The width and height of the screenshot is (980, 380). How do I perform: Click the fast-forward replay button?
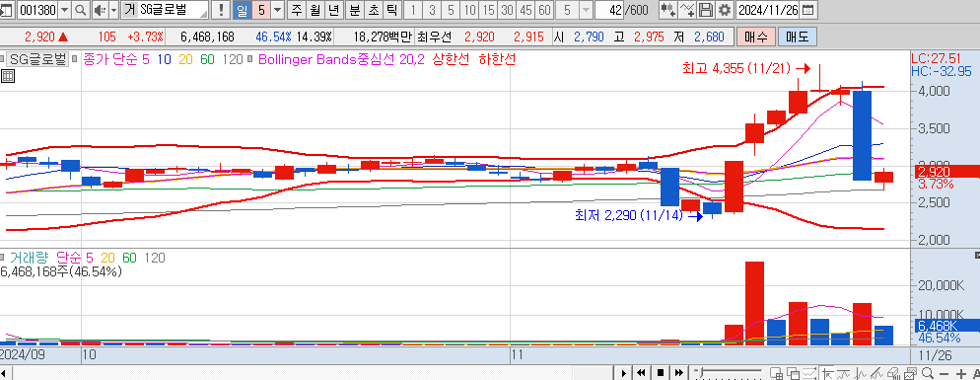[x=678, y=373]
